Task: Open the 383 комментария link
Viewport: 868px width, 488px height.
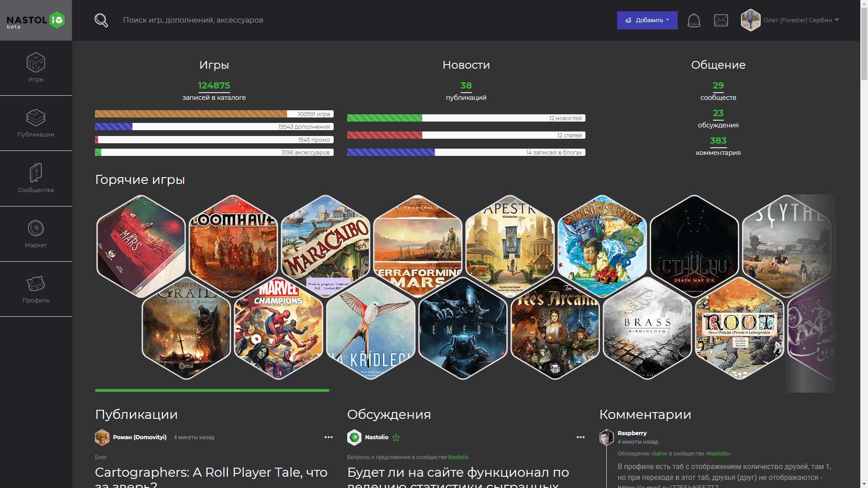Action: 718,141
